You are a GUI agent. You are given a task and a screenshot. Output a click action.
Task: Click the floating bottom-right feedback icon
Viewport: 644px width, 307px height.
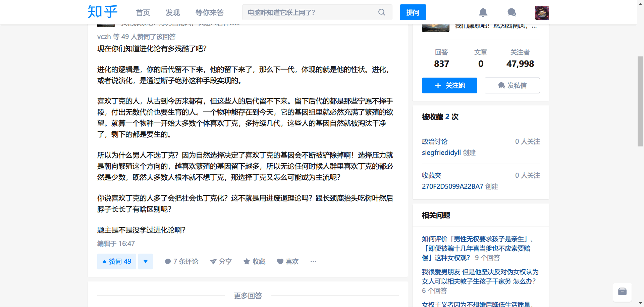622,292
